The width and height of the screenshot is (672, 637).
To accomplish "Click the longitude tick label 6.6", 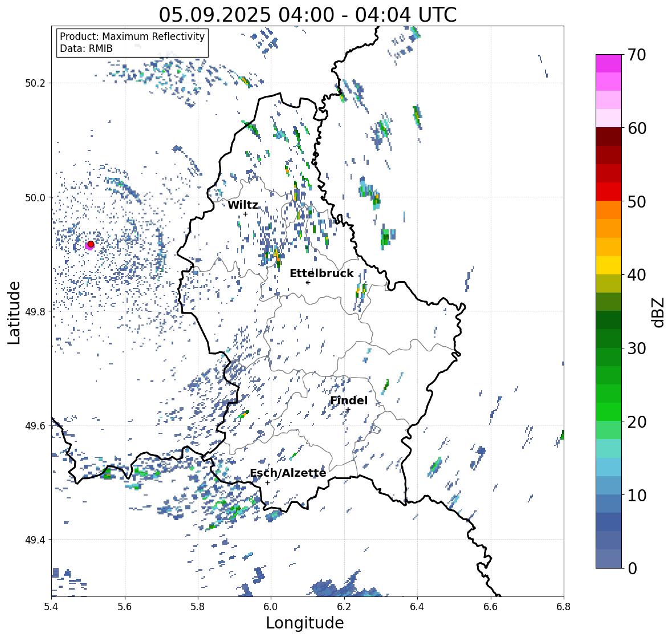I will coord(490,607).
